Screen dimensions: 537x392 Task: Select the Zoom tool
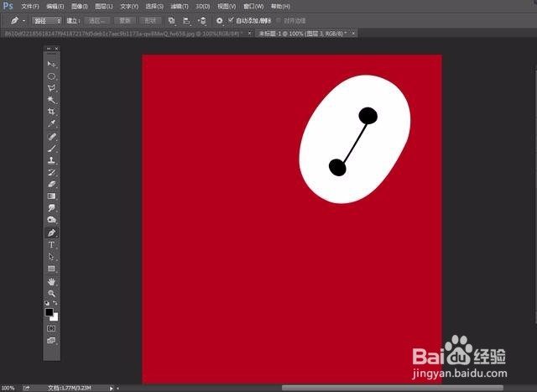coord(52,294)
